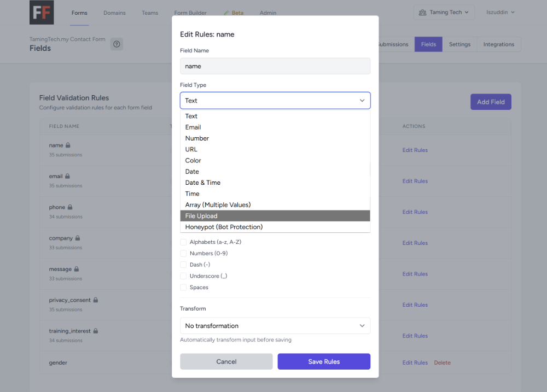This screenshot has width=547, height=392.
Task: Enable the Spaces checkbox
Action: click(x=184, y=287)
